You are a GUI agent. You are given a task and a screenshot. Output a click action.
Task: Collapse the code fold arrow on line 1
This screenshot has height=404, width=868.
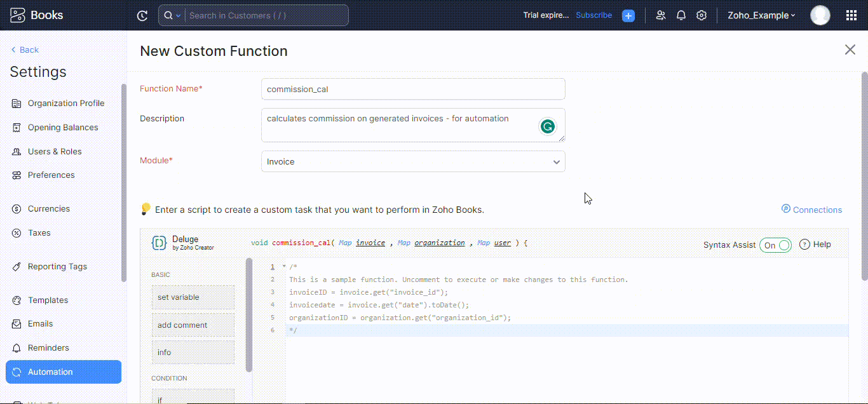coord(284,267)
